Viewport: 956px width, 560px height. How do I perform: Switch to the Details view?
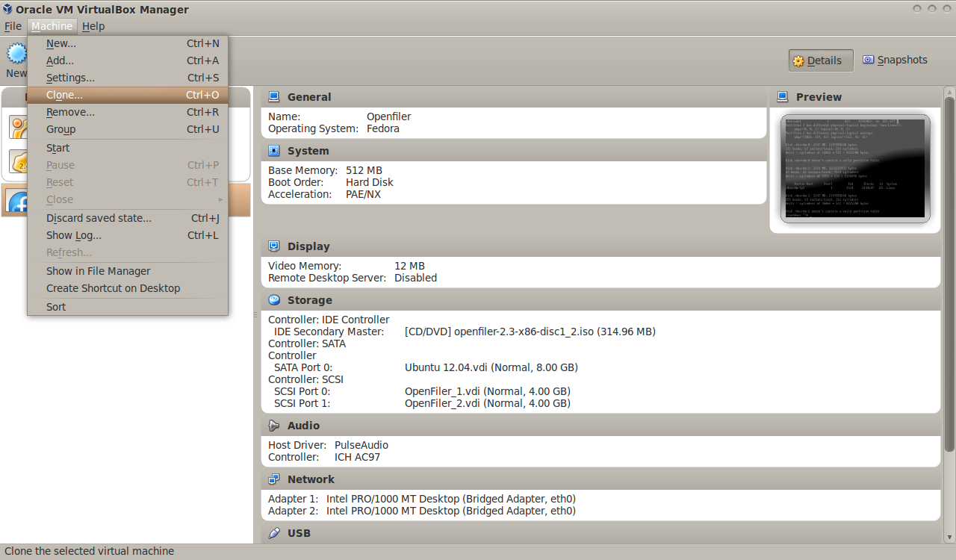click(821, 60)
